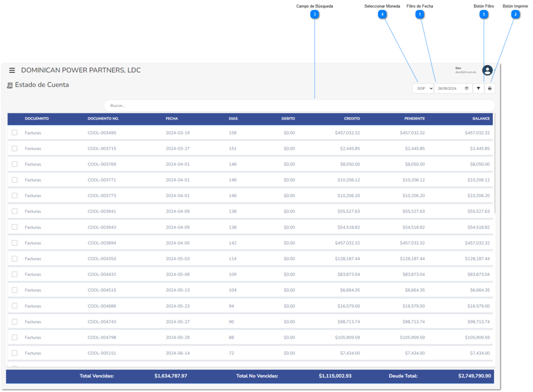The image size is (533, 392).
Task: Sort by the DIAS column header
Action: (233, 119)
